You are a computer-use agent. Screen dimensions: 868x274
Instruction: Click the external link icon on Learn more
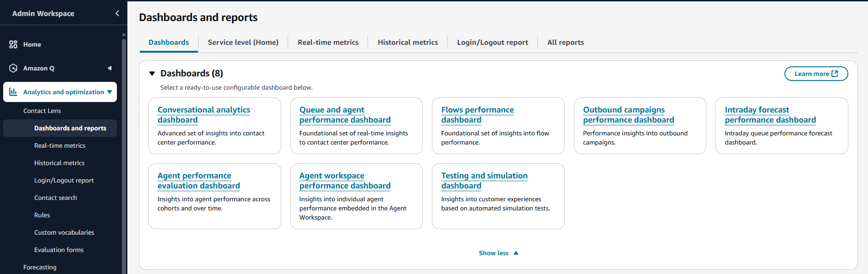835,74
